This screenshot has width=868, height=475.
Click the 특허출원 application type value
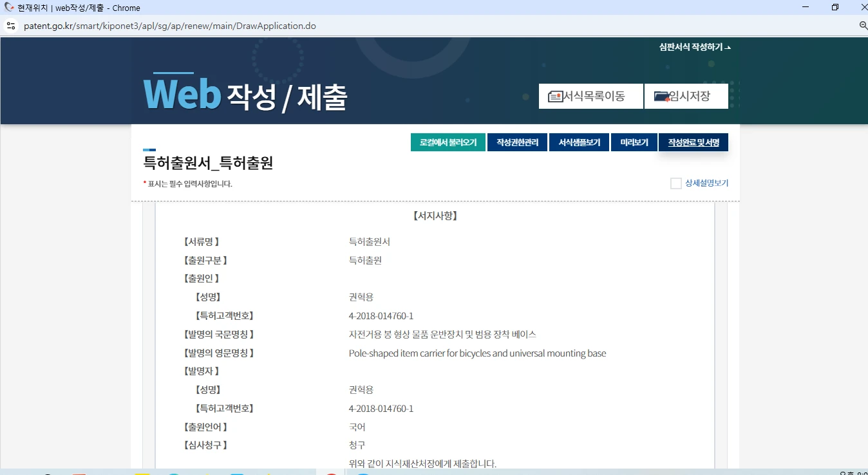tap(365, 261)
